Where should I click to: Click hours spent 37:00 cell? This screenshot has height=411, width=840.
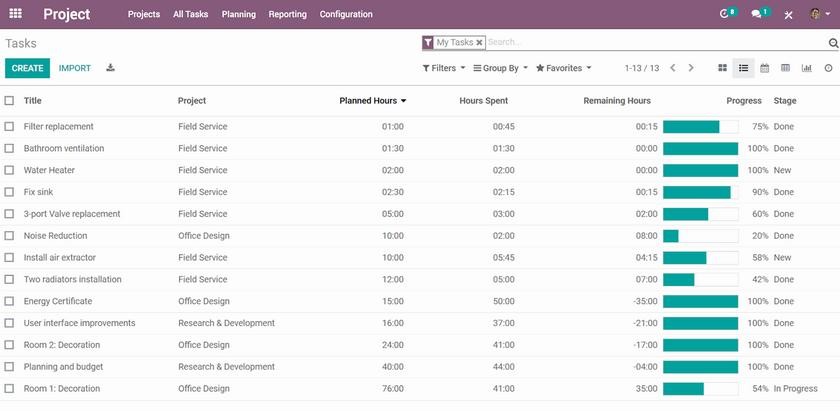pyautogui.click(x=504, y=323)
